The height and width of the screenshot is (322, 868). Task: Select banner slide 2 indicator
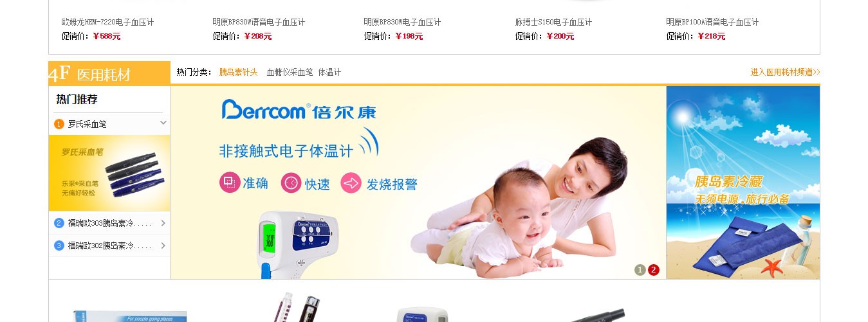tap(654, 270)
